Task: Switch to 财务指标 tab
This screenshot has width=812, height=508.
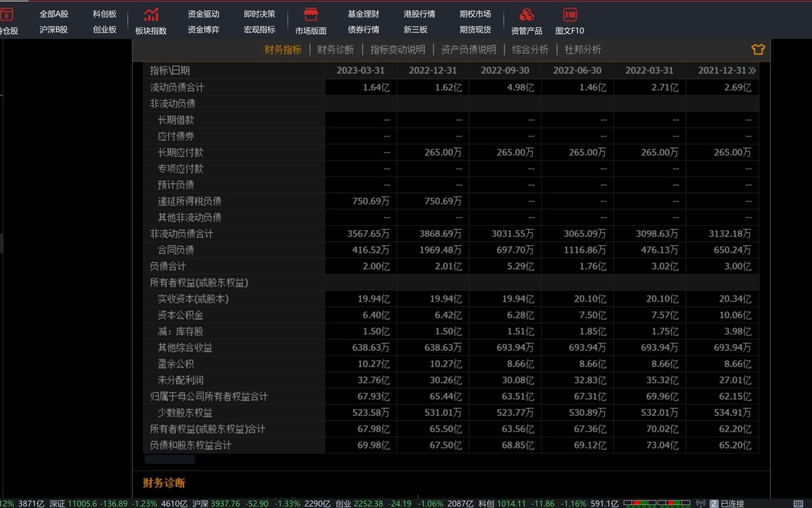Action: click(283, 49)
